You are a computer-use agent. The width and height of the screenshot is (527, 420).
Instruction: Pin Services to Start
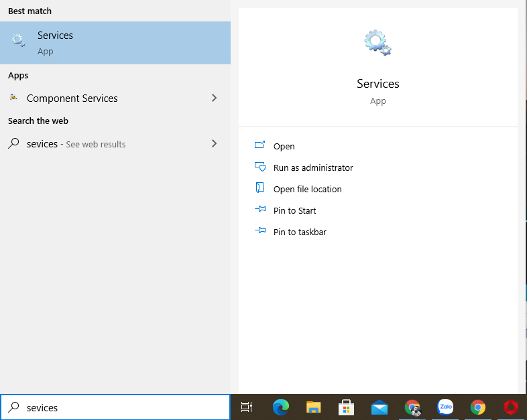click(295, 211)
